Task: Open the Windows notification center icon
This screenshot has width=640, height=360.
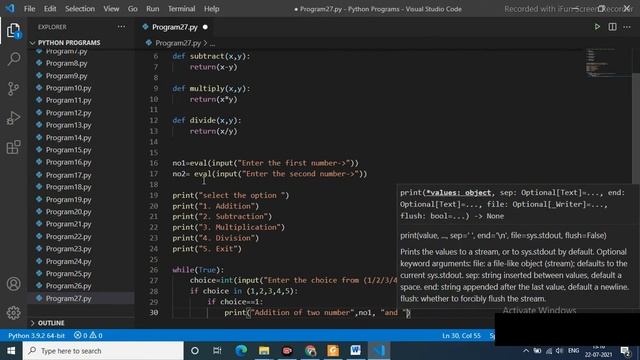Action: 625,351
